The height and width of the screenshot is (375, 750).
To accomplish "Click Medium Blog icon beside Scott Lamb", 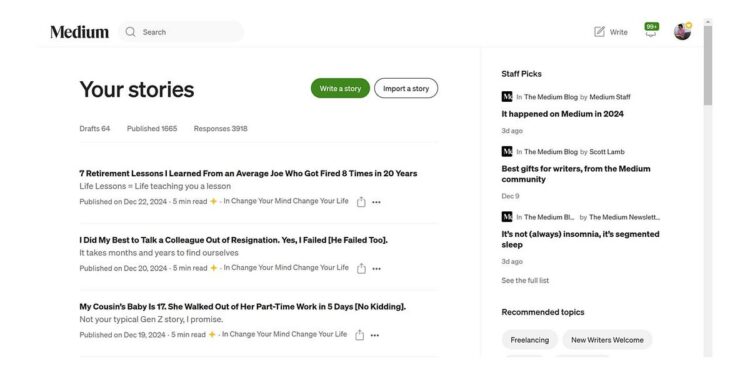I will pyautogui.click(x=507, y=151).
